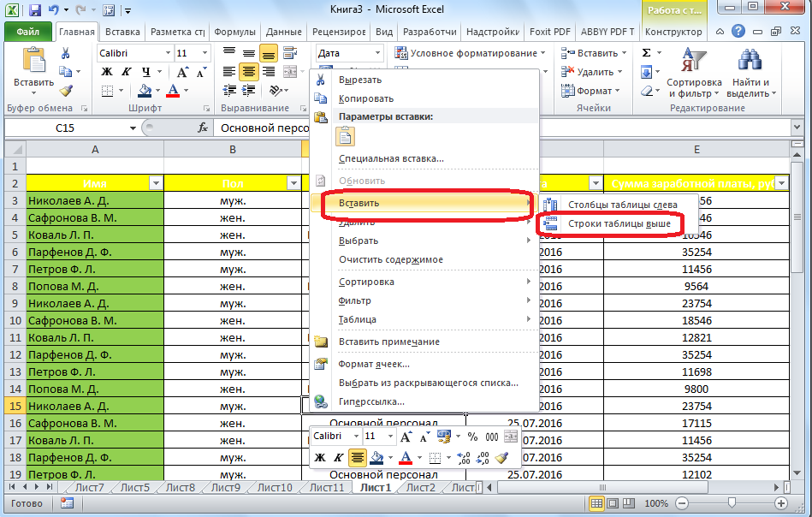
Task: Toggle bold (Ж) in the ribbon Шрифт group
Action: point(107,72)
